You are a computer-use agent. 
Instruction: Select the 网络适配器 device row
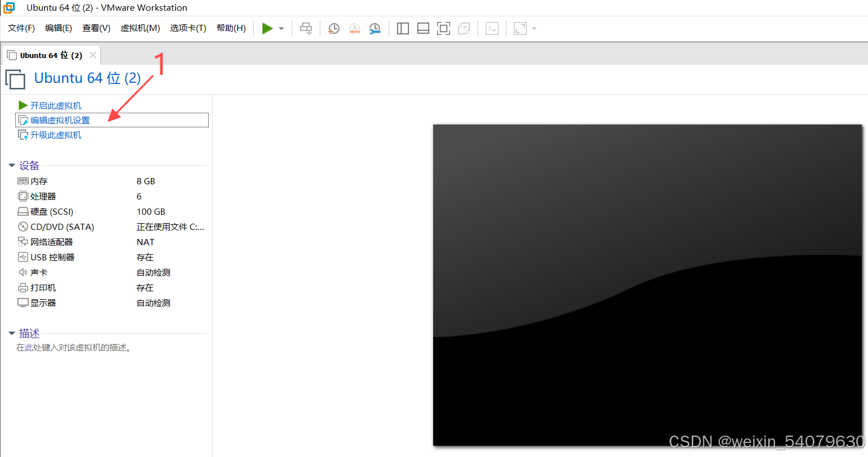pyautogui.click(x=111, y=242)
